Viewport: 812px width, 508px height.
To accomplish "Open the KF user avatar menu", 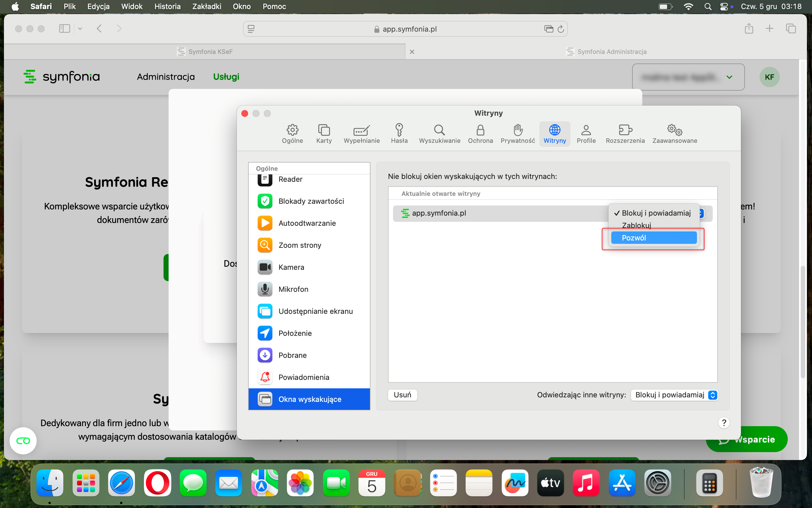I will click(x=769, y=77).
